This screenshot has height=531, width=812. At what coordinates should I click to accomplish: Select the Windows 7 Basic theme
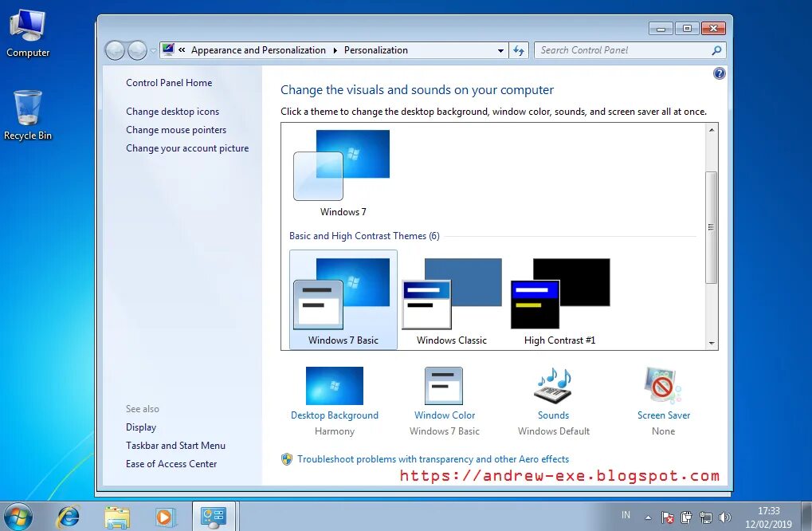point(343,300)
